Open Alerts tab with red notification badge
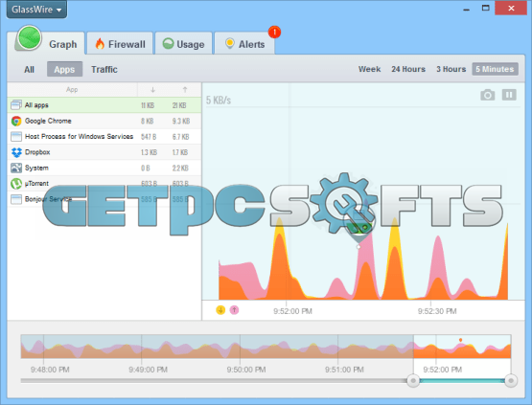Screen dimensions: 532x405 pos(244,44)
